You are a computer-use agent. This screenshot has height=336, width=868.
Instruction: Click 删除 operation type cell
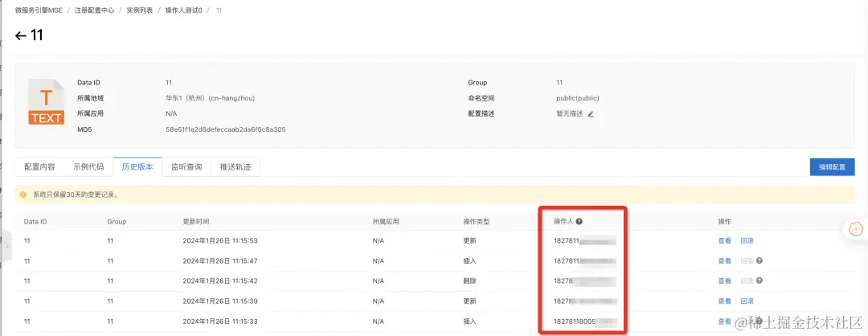[469, 281]
